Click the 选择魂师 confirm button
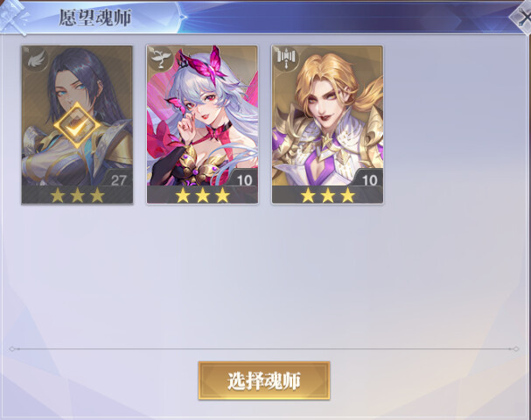The image size is (531, 420). point(264,381)
